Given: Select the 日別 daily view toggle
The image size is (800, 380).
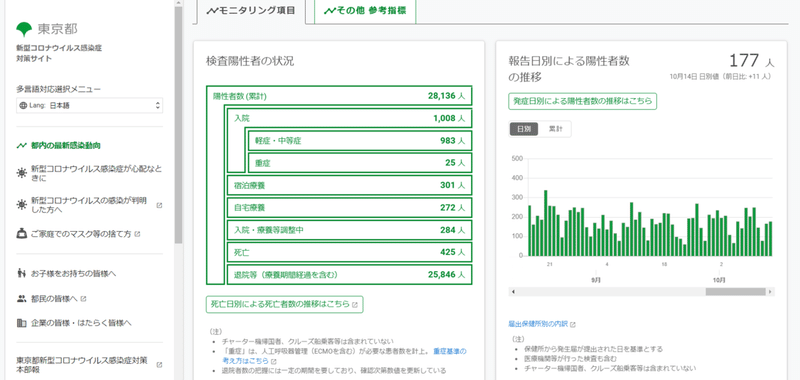Looking at the screenshot, I should pos(524,129).
